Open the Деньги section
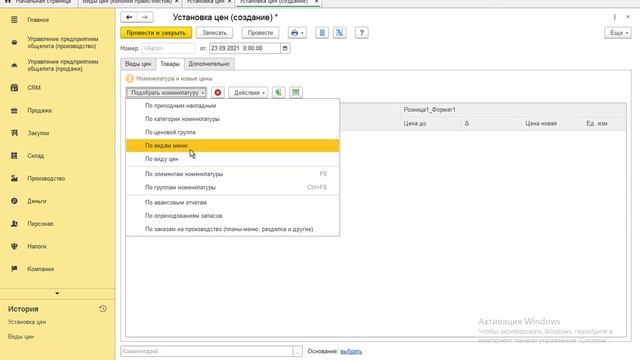The height and width of the screenshot is (360, 640). (x=37, y=201)
